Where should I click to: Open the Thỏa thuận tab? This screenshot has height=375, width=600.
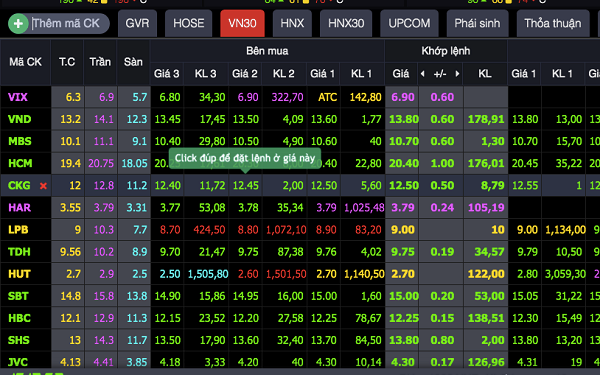coord(553,23)
